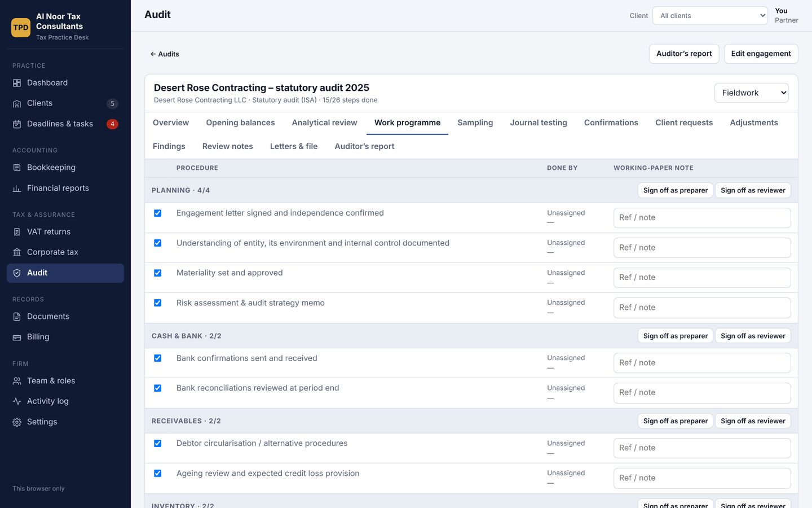Go to the Review notes tab
This screenshot has width=812, height=508.
click(x=227, y=146)
